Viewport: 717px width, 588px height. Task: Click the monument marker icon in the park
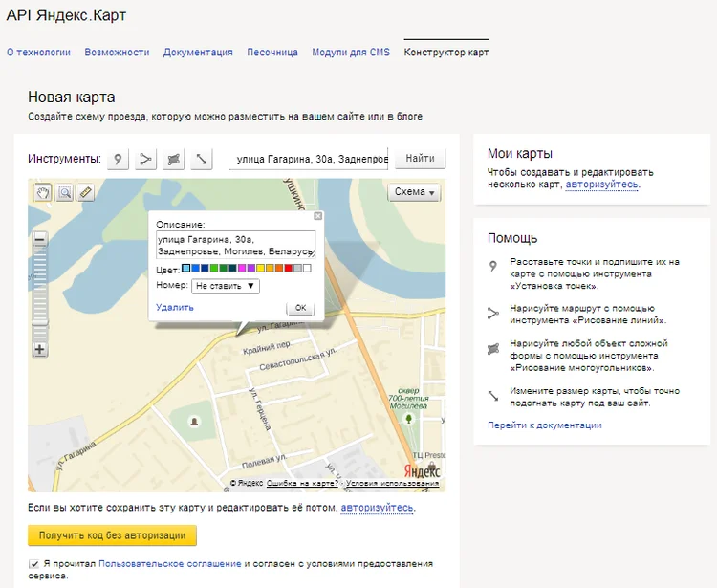point(194,421)
